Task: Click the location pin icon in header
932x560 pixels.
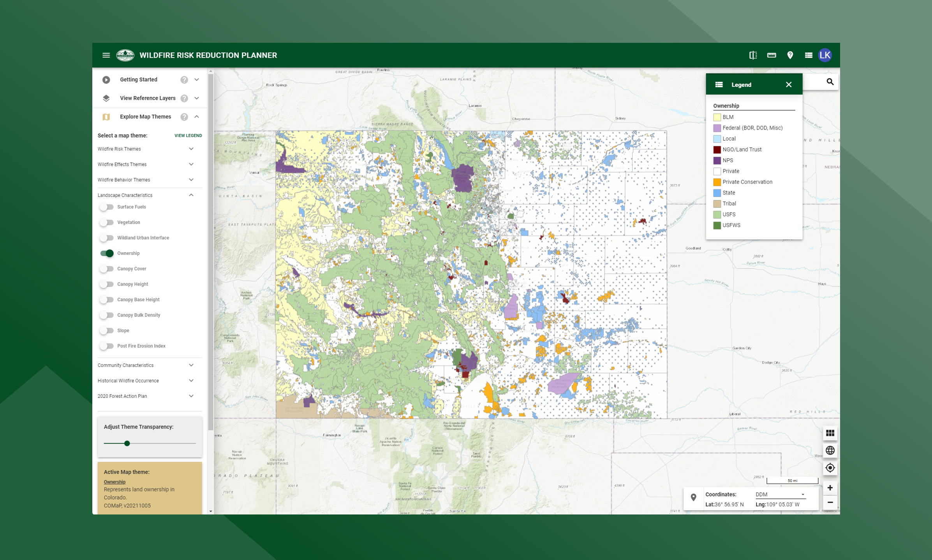Action: click(x=790, y=55)
